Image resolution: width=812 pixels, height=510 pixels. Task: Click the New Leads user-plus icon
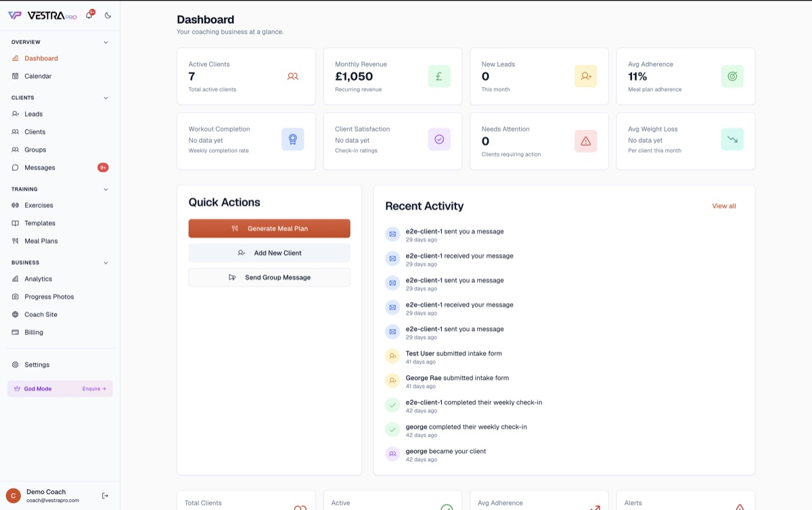pos(586,77)
